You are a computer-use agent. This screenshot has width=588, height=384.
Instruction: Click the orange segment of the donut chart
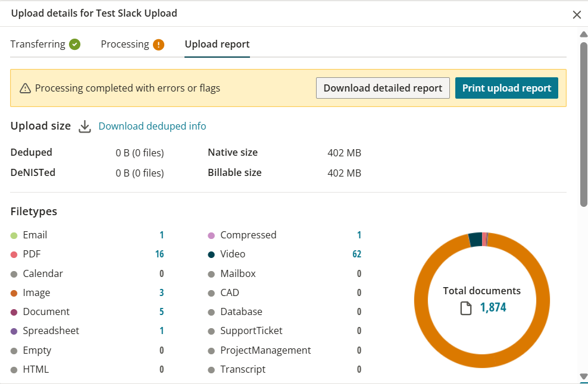pyautogui.click(x=482, y=360)
